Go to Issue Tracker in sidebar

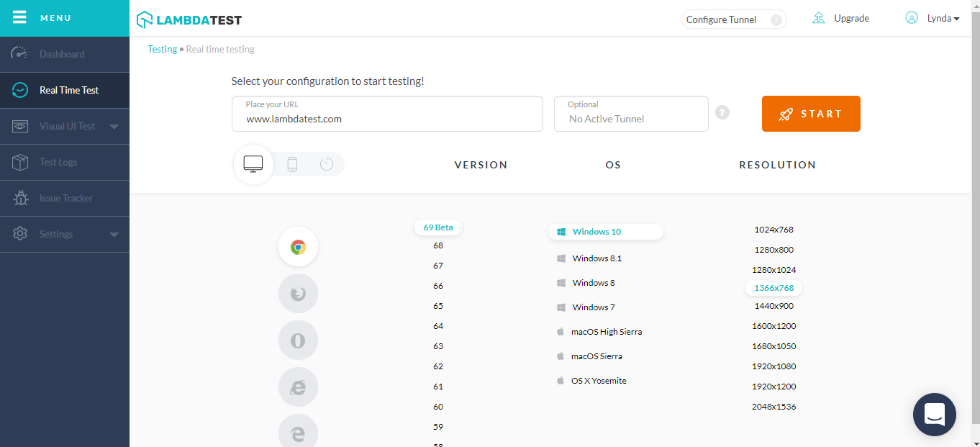(x=66, y=199)
